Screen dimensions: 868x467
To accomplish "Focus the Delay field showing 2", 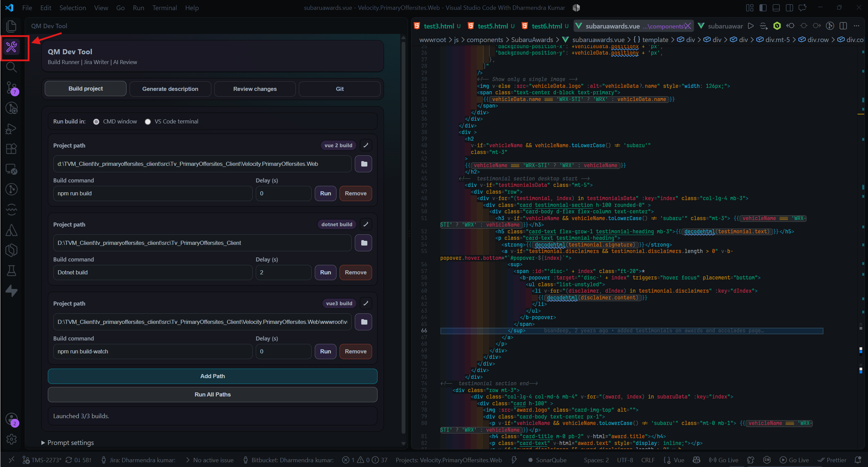I will [x=284, y=272].
